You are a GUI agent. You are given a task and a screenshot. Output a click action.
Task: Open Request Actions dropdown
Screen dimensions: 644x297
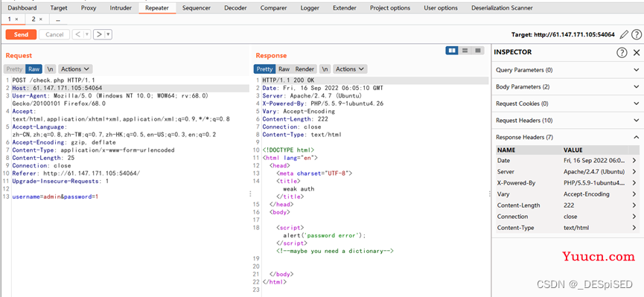tap(75, 69)
